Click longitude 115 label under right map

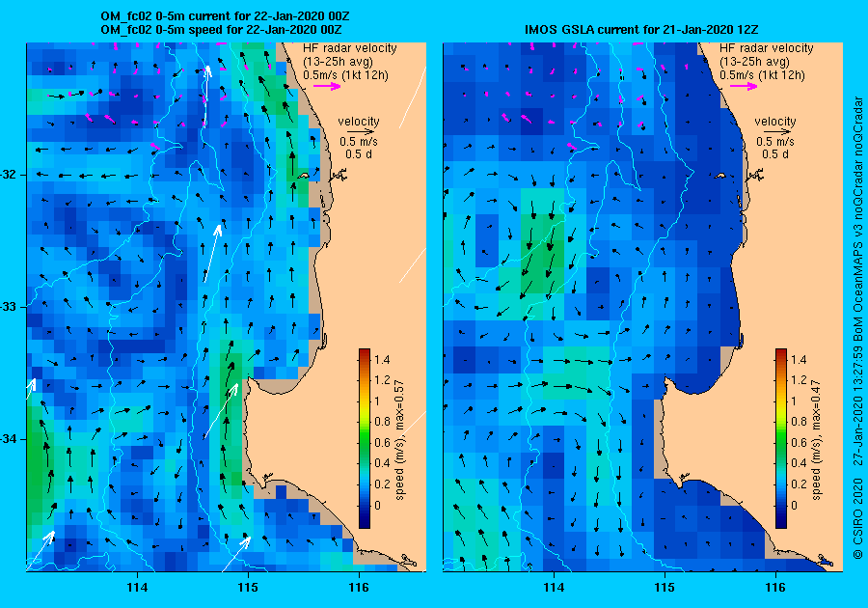pyautogui.click(x=665, y=588)
